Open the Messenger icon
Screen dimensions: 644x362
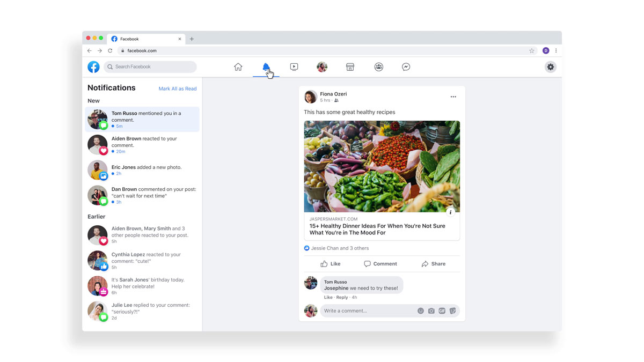coord(406,67)
